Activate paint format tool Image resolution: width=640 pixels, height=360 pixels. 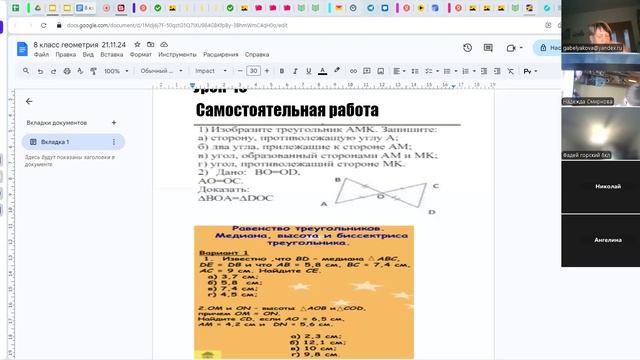tap(93, 71)
